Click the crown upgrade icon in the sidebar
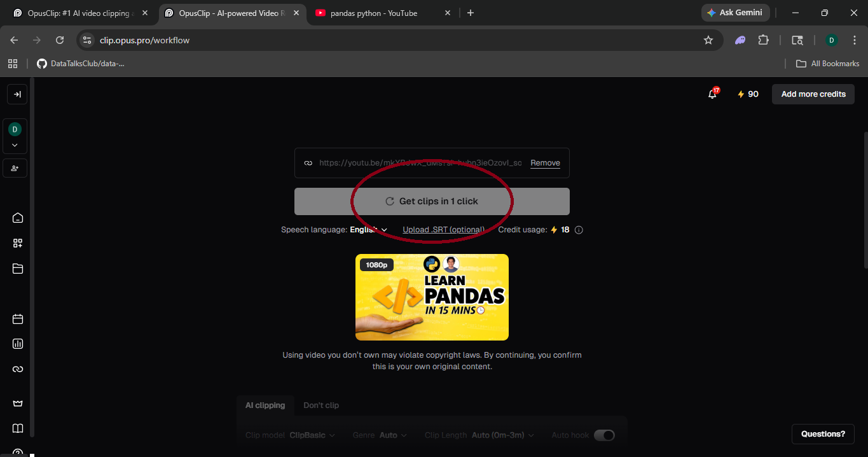868x457 pixels. (x=18, y=404)
